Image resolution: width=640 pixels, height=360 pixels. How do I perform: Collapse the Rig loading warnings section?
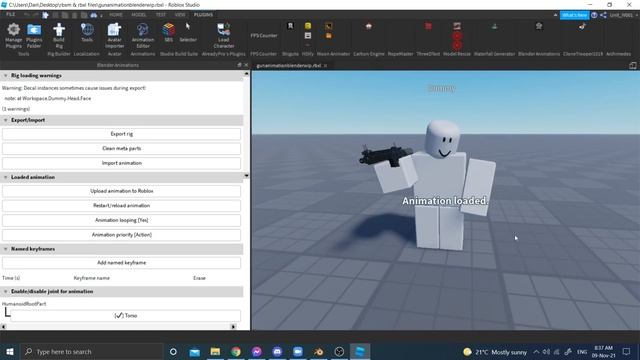click(x=6, y=76)
